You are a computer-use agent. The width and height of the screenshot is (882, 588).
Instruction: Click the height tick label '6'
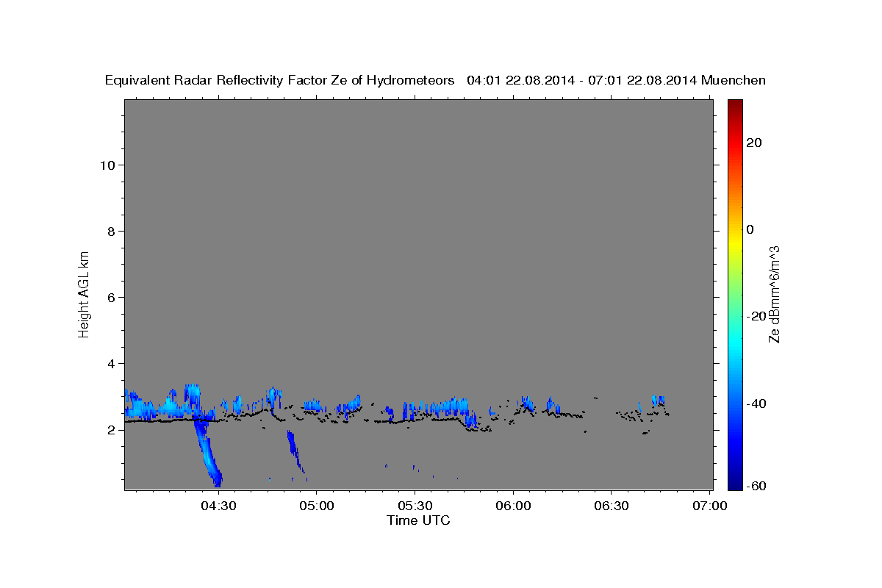click(x=110, y=297)
